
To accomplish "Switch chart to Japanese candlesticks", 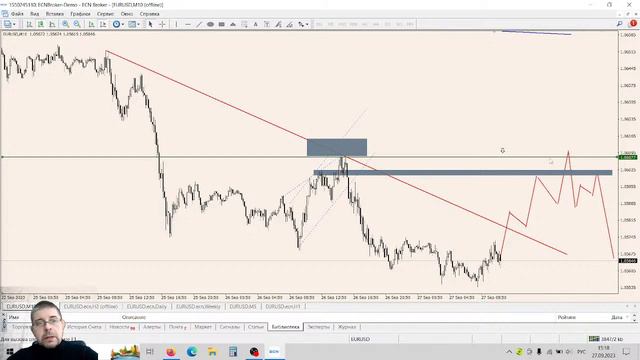I will [41, 24].
